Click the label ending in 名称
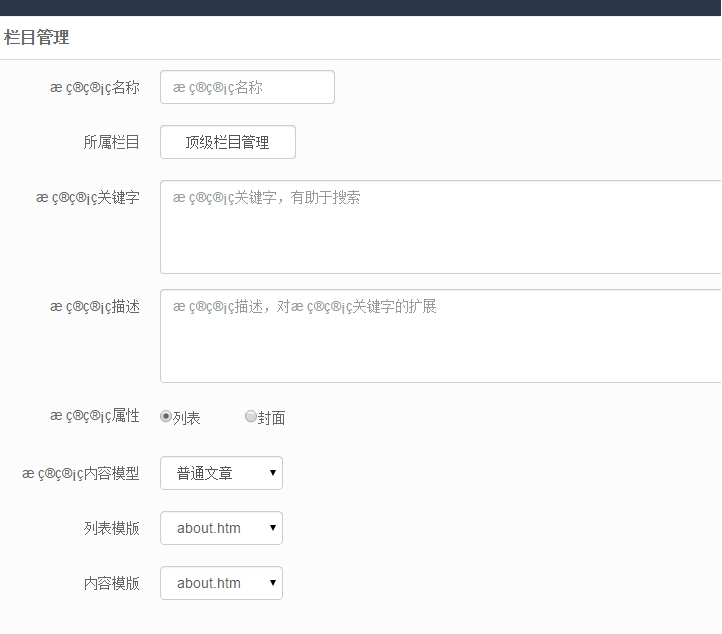Viewport: 722px width, 634px height. [95, 87]
